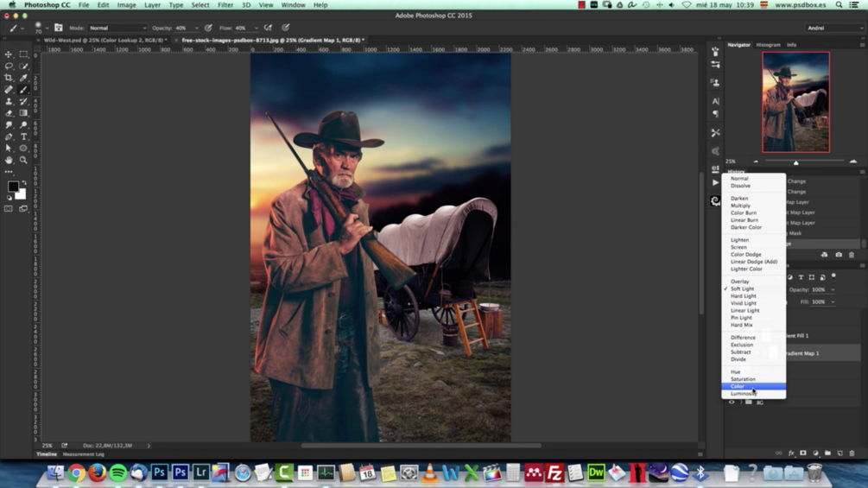Viewport: 868px width, 488px height.
Task: Toggle Quick Mask mode
Action: pyautogui.click(x=9, y=209)
